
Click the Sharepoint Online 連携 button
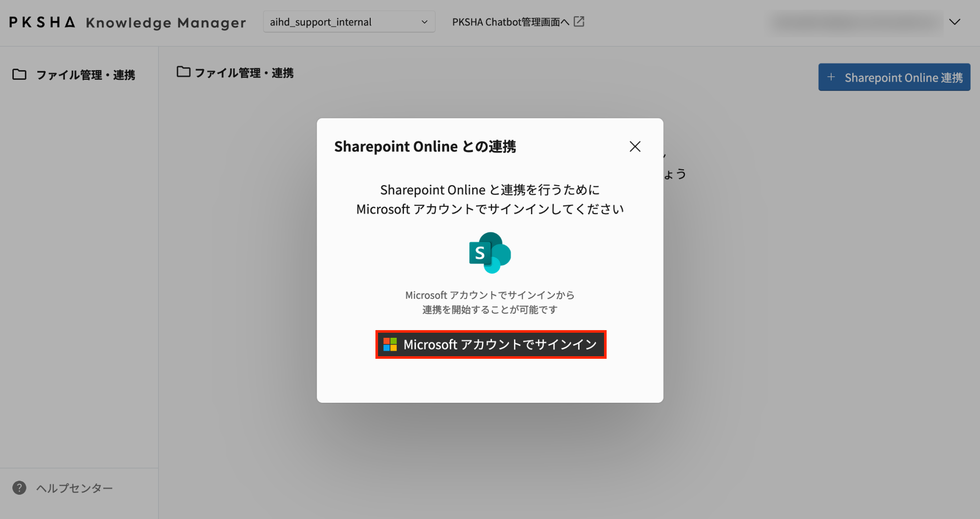(894, 77)
